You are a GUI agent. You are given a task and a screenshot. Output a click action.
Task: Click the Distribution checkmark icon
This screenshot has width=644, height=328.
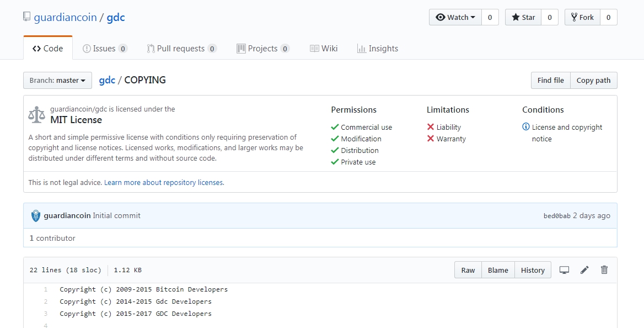(335, 150)
